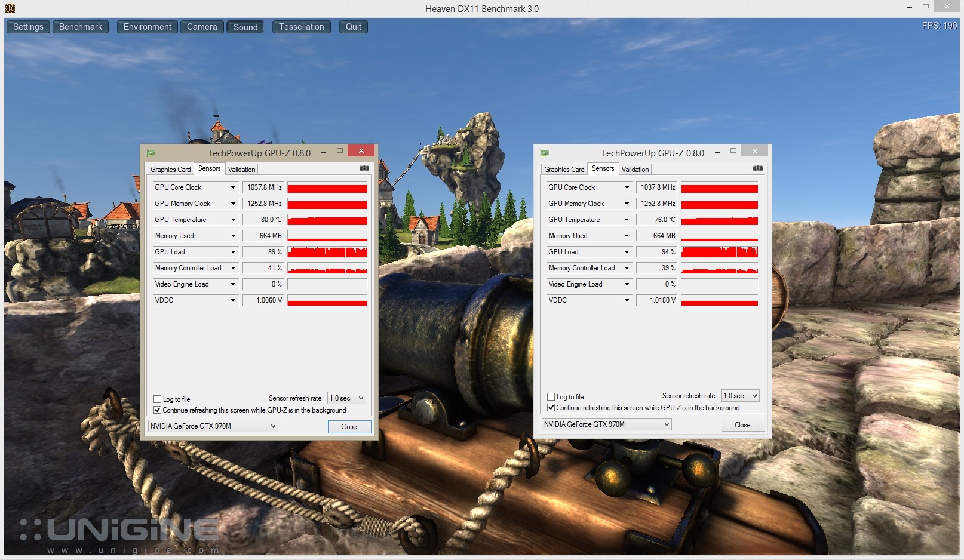Screen dimensions: 964x560
Task: Click GPU Load graph in left GPU-Z window
Action: click(x=327, y=252)
